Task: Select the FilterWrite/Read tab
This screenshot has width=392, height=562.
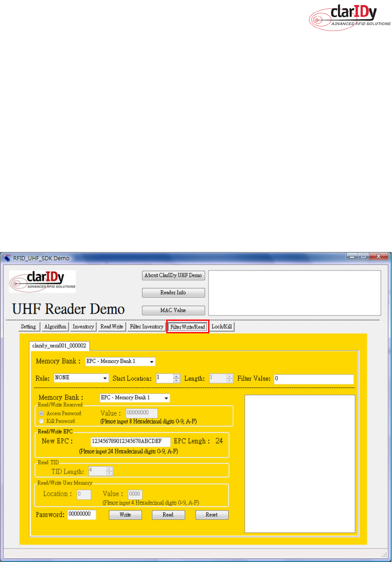Action: [188, 327]
